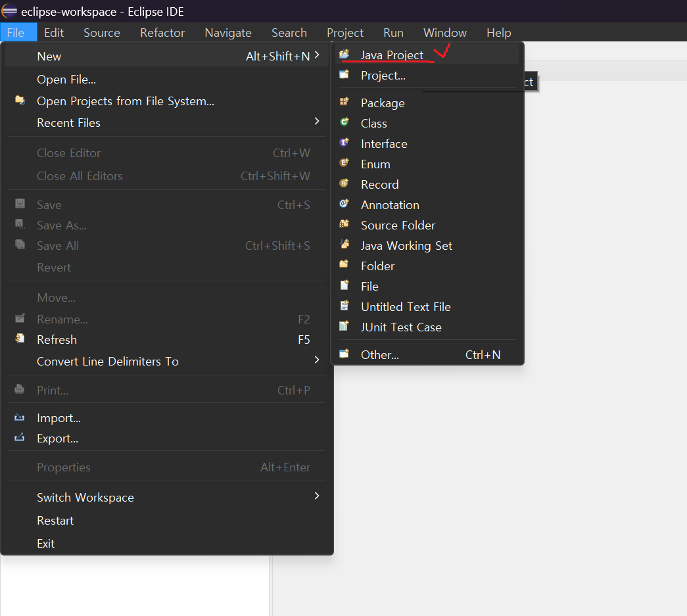Select Class label in New submenu
The width and height of the screenshot is (687, 616).
pyautogui.click(x=374, y=124)
